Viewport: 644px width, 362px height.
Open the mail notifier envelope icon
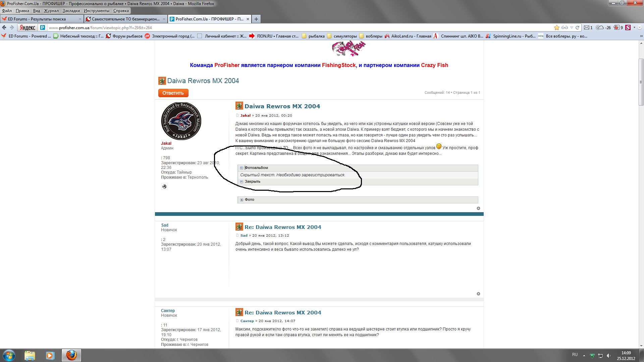point(587,27)
